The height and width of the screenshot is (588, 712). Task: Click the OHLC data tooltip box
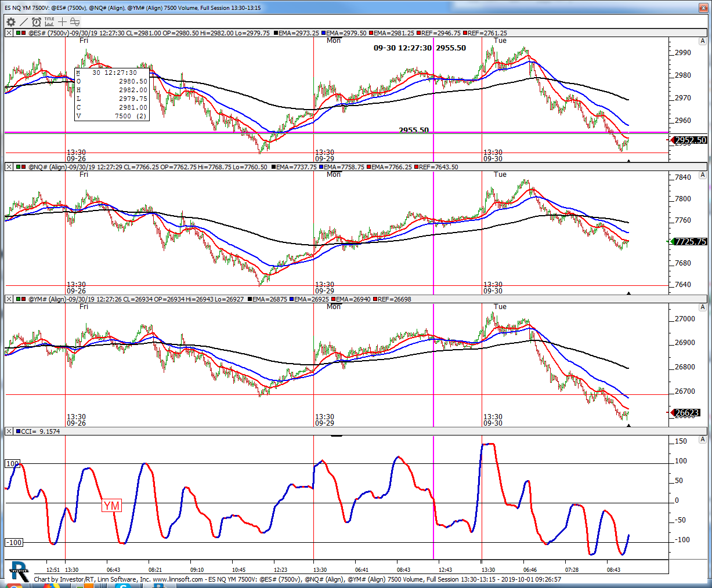pyautogui.click(x=112, y=95)
